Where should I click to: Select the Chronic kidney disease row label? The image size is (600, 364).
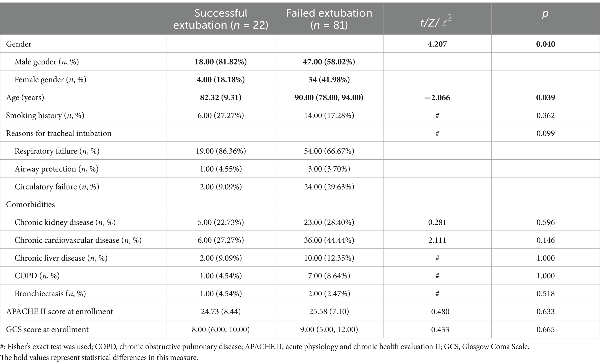[65, 223]
